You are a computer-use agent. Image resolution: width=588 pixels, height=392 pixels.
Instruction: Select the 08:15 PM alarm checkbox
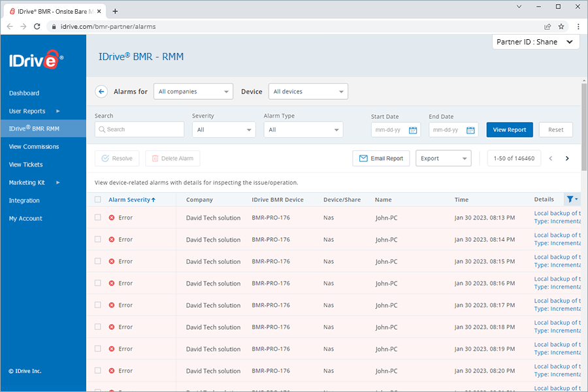[x=98, y=261]
